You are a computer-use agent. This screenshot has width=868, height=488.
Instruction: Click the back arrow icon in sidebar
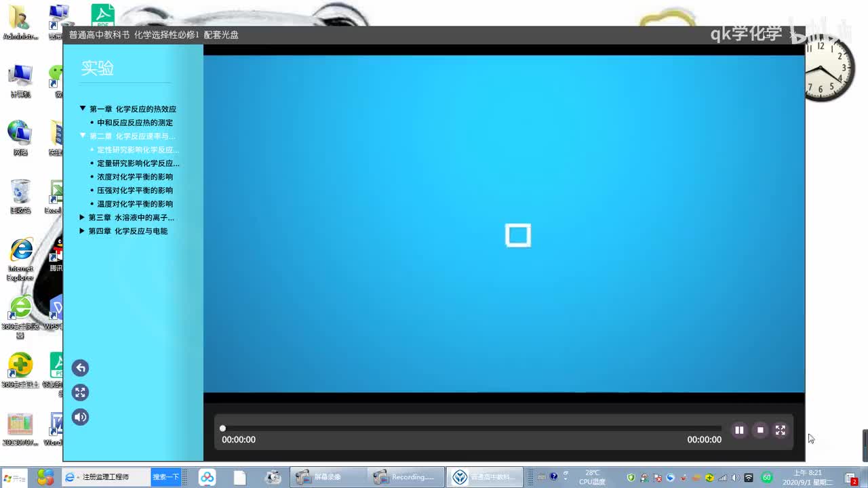pyautogui.click(x=81, y=368)
